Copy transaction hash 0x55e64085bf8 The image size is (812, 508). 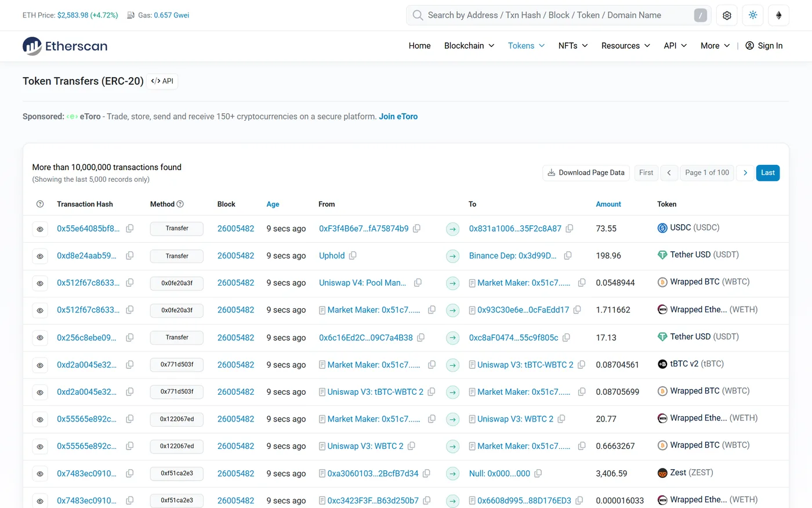click(130, 228)
